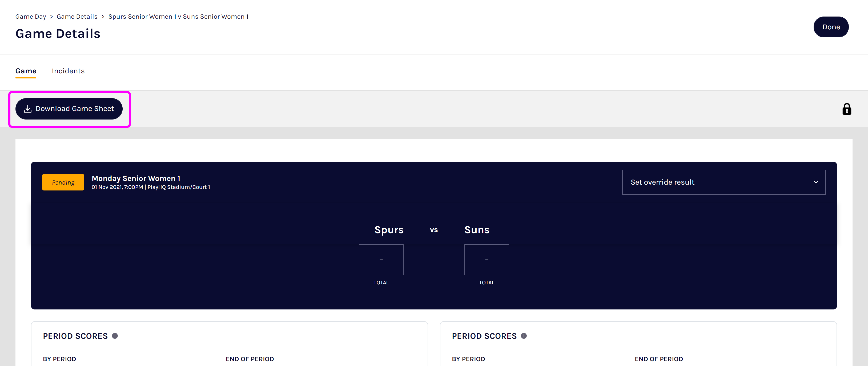Click the Pending status badge
This screenshot has height=366, width=868.
click(x=63, y=182)
